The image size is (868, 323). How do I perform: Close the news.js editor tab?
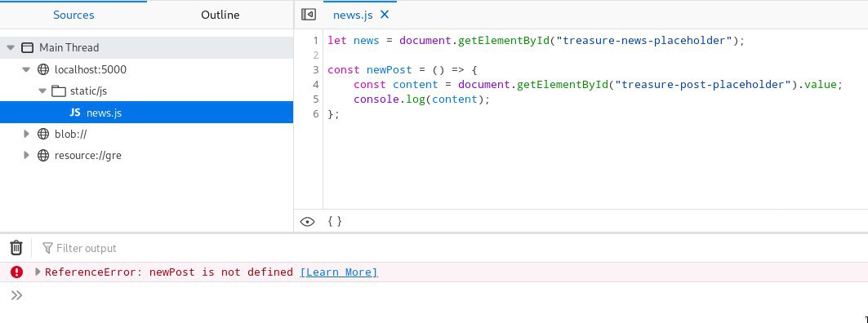pos(385,15)
